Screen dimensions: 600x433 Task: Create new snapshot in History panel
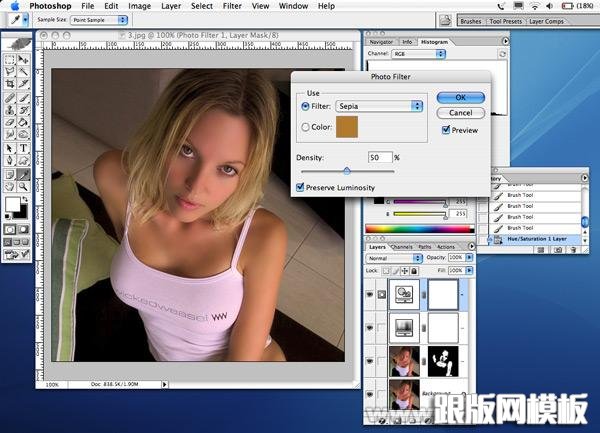558,250
